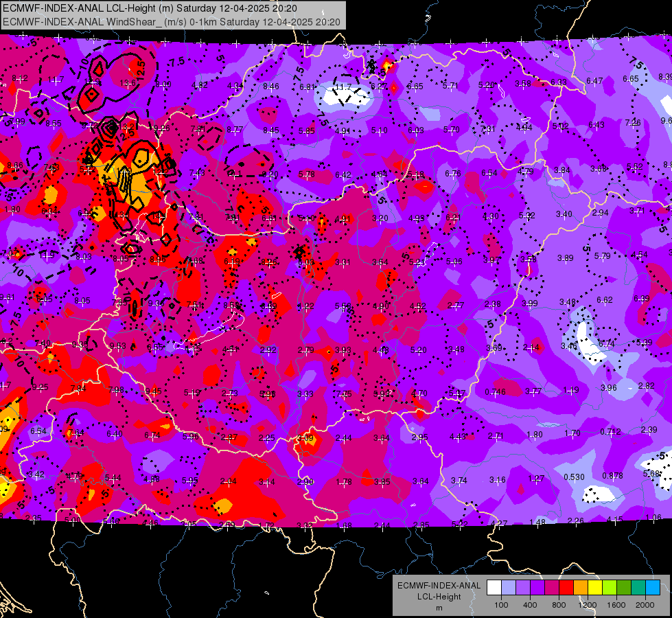
Task: Click the legend ECMWF-INDEX-ANAL label
Action: [439, 586]
